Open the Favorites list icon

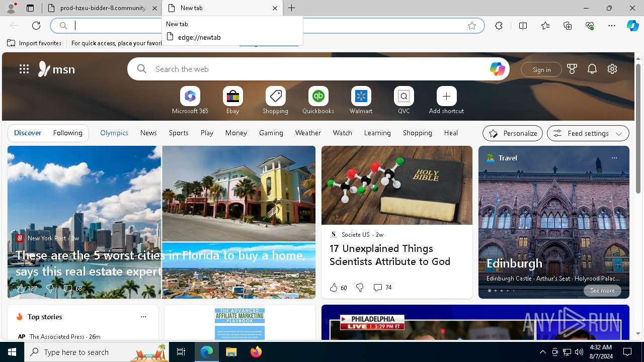click(545, 26)
